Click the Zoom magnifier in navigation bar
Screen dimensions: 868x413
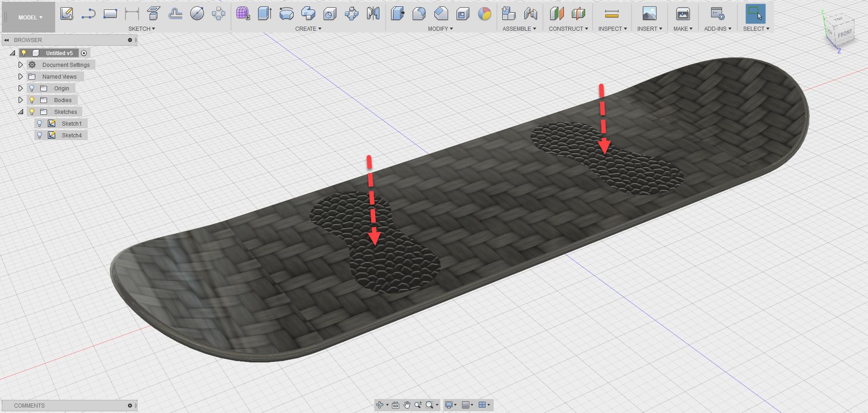[x=418, y=405]
